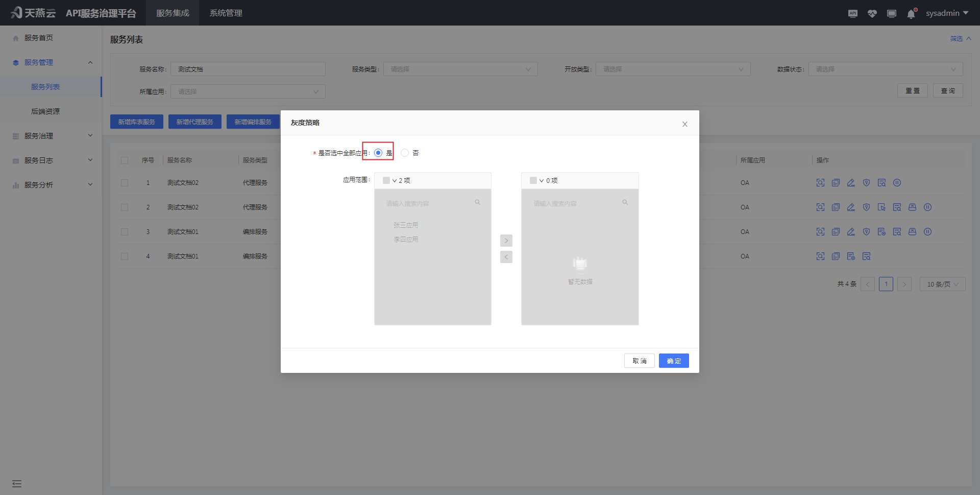Viewport: 980px width, 495px height.
Task: Select the 是 radio option
Action: (x=378, y=153)
